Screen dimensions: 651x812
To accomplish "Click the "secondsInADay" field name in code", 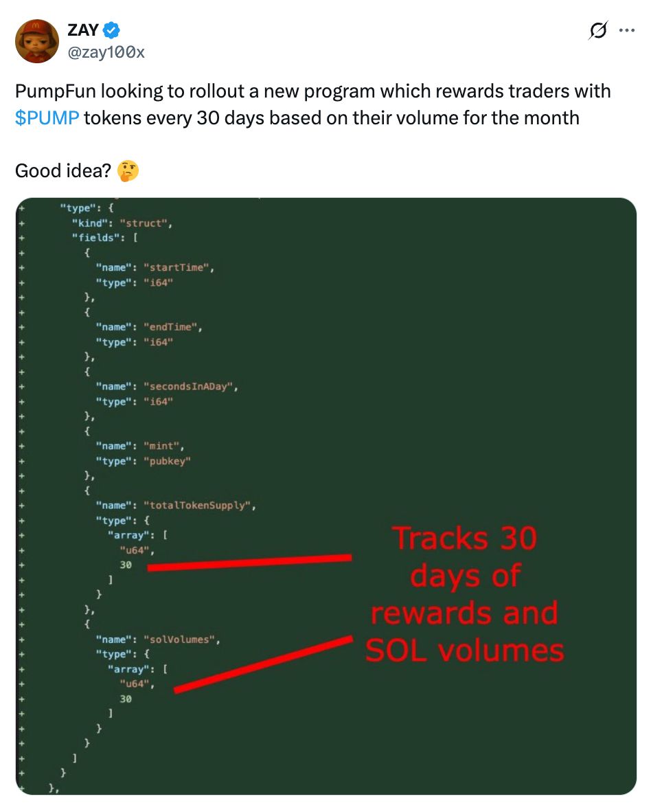I will point(188,386).
